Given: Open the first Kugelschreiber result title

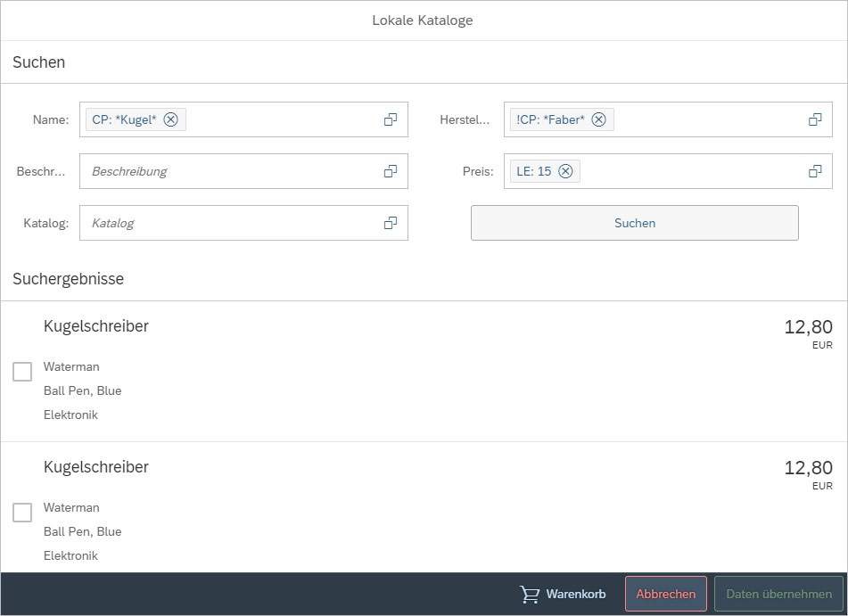Looking at the screenshot, I should pyautogui.click(x=96, y=326).
